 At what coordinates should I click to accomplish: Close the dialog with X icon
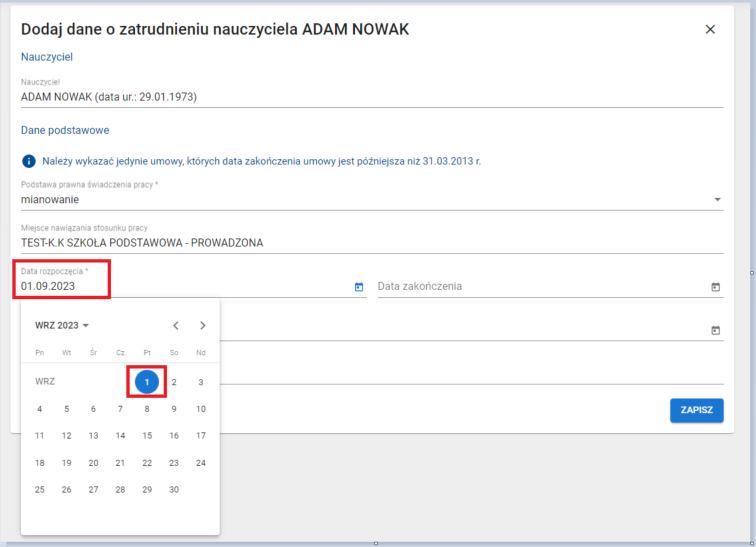(710, 30)
